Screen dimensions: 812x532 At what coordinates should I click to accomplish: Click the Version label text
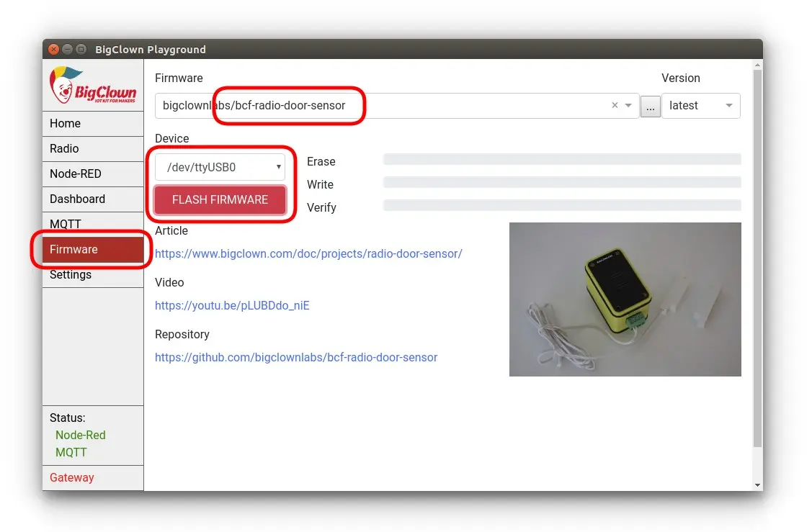(680, 78)
